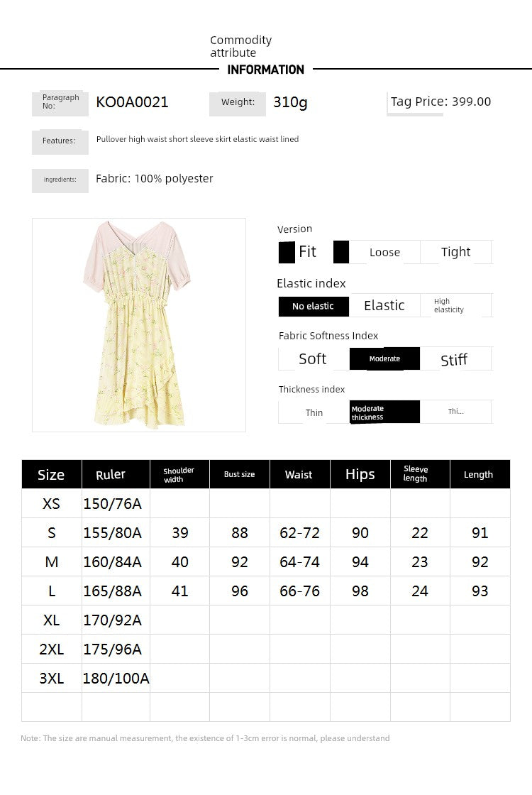Screen dimensions: 532x795
Task: Click the paragraph number KO0A0021
Action: pyautogui.click(x=132, y=102)
